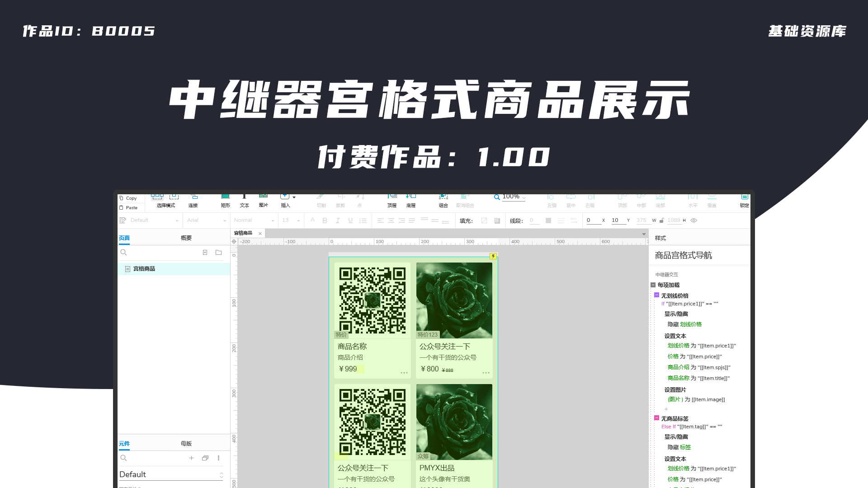The image size is (868, 488).
Task: Click the 组合 group icon
Action: 443,201
